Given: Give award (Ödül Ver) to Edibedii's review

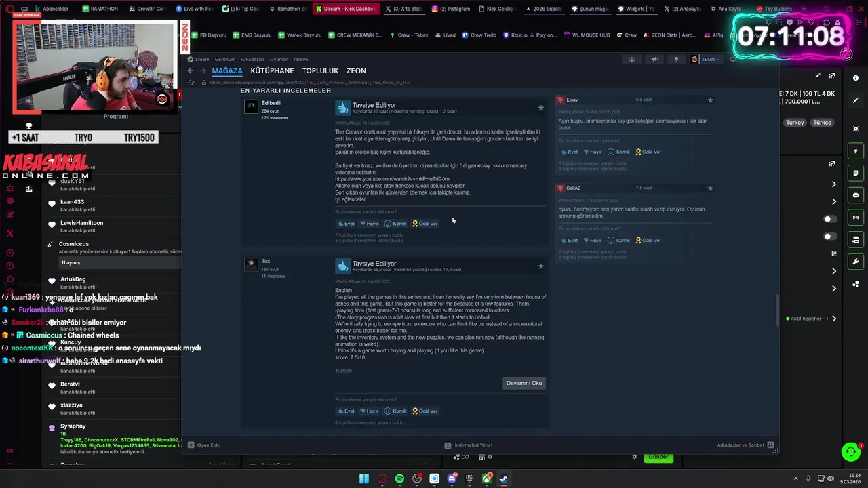Looking at the screenshot, I should coord(425,224).
